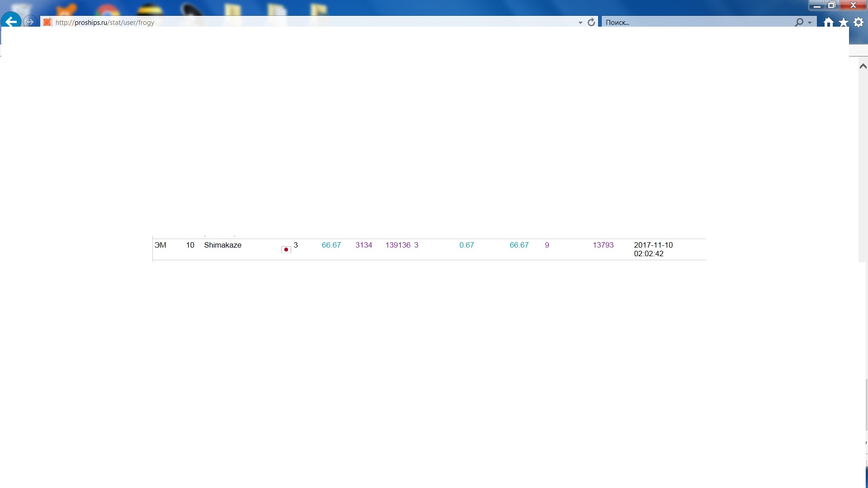868x488 pixels.
Task: Click the Shimakaze ship name
Action: pos(222,245)
